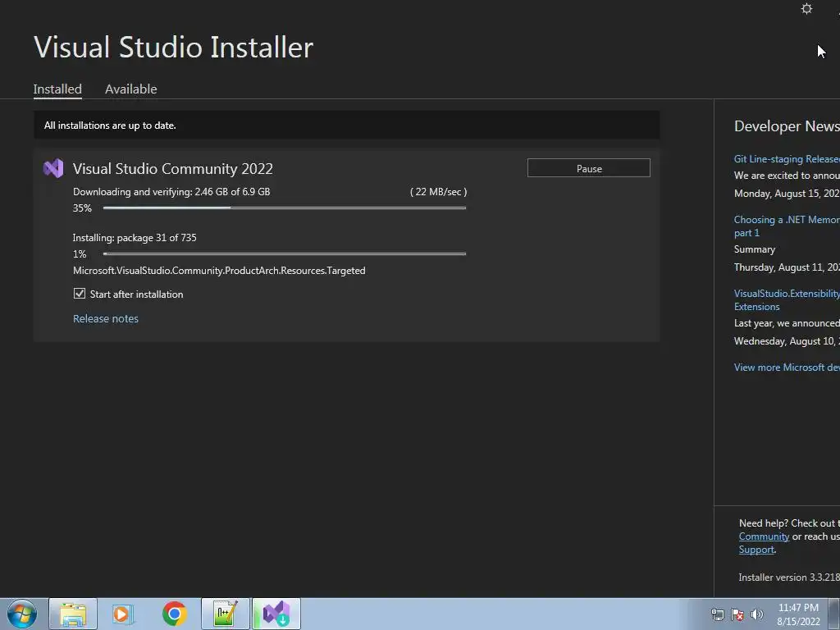Switch to the Available tab
Viewport: 840px width, 630px height.
[x=130, y=89]
